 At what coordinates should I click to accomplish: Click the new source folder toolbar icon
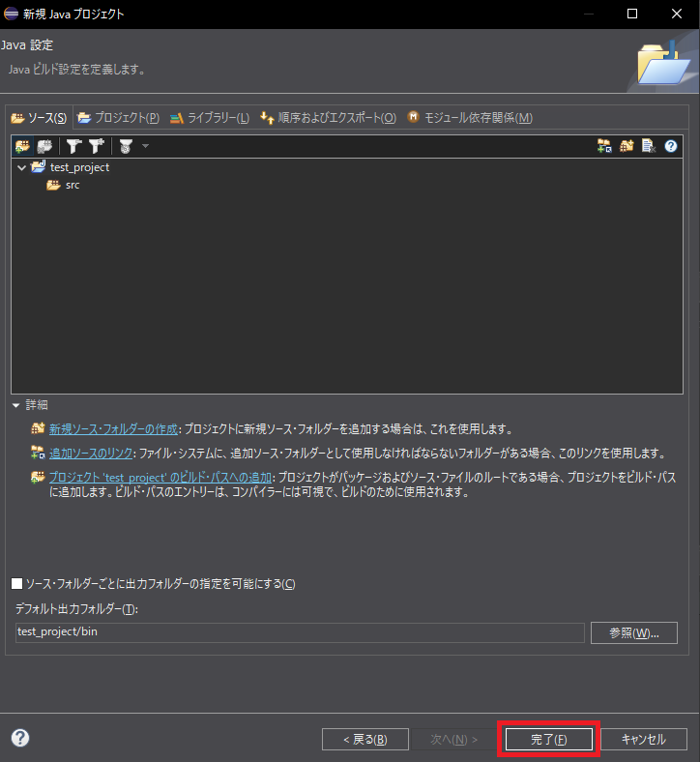[627, 146]
